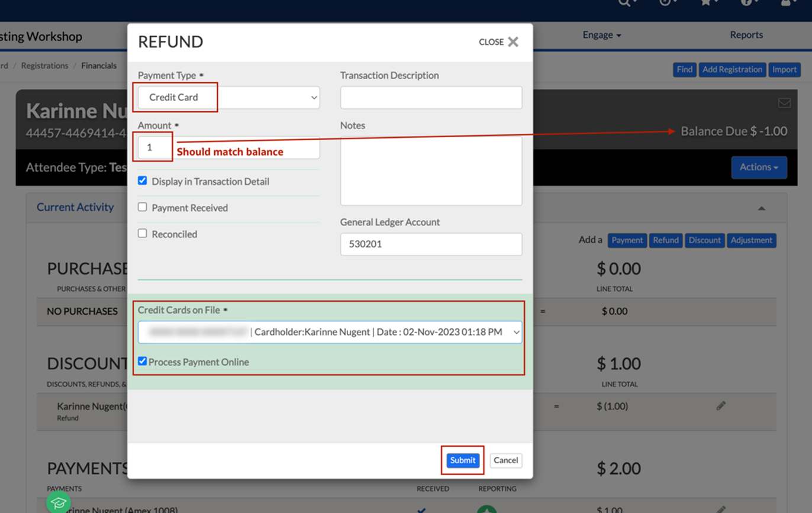Toggle Display in Transaction Detail checkbox
Image resolution: width=812 pixels, height=513 pixels.
[x=142, y=181]
